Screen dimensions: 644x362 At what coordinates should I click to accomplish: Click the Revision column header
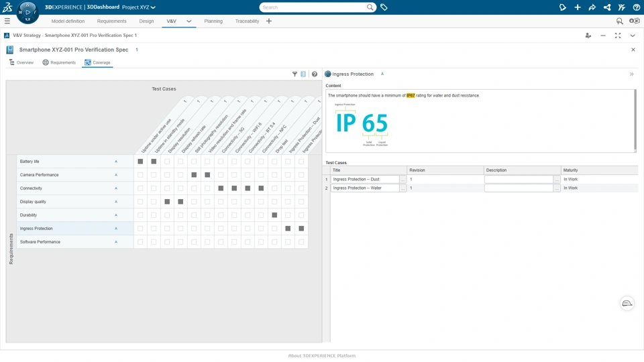coord(445,170)
